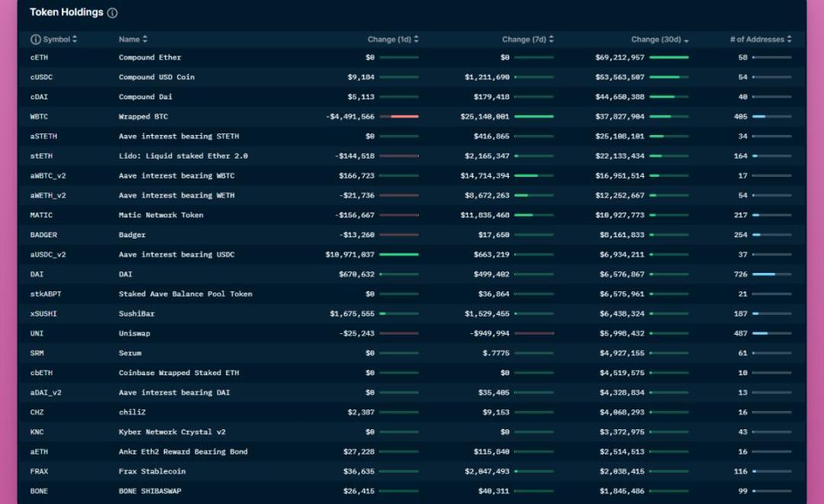The image size is (824, 504).
Task: Click the Wrapped BTC name
Action: pos(143,117)
